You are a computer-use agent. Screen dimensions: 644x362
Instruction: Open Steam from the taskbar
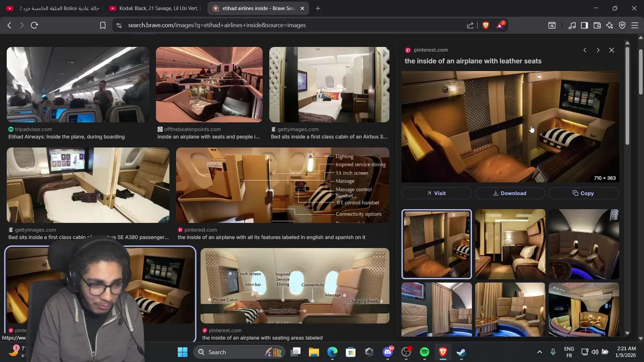tap(461, 352)
